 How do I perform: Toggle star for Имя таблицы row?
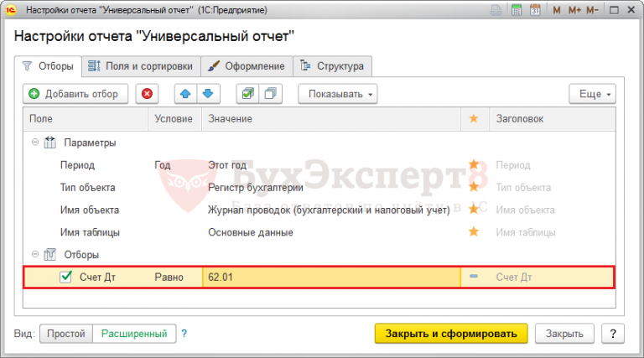pyautogui.click(x=474, y=231)
